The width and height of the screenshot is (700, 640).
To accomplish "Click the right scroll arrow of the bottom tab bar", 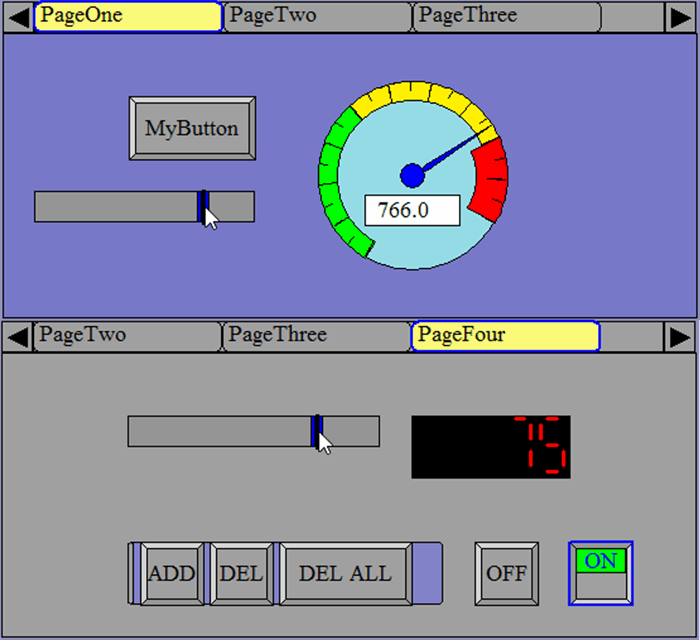I will point(679,337).
